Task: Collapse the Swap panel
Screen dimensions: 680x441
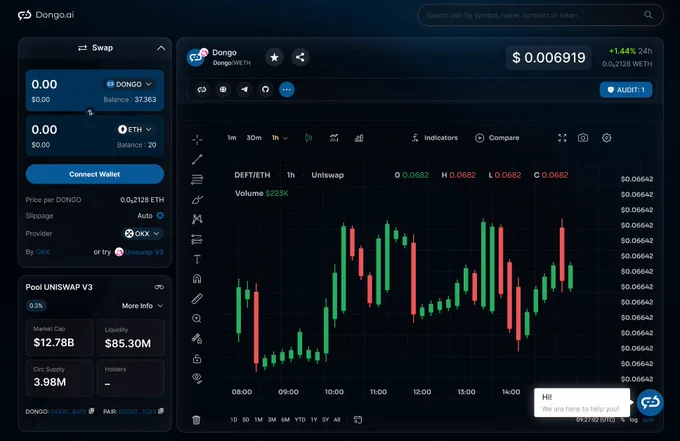Action: pos(161,48)
